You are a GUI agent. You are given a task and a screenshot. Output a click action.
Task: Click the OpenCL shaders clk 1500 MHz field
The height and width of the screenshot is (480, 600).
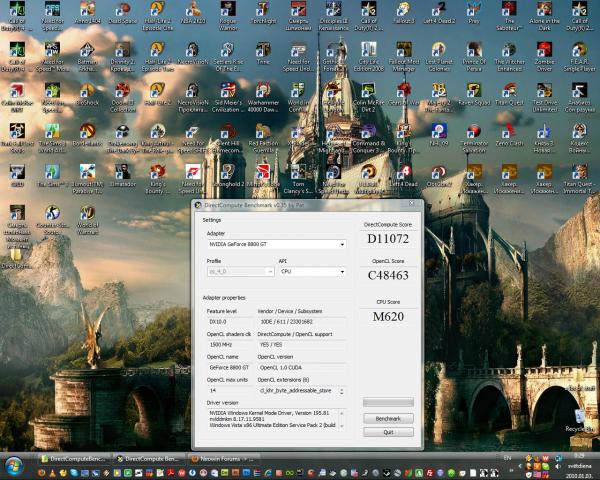pyautogui.click(x=230, y=345)
